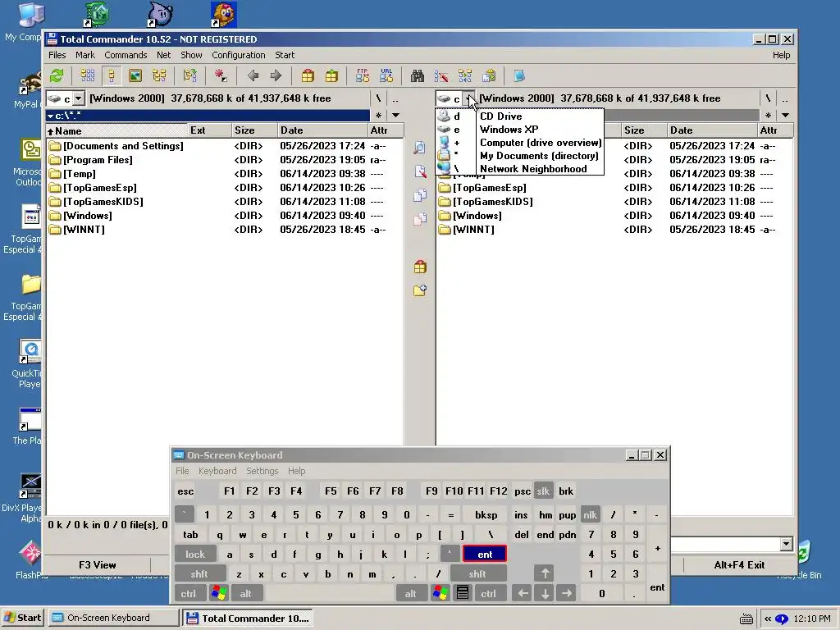Click the New Folder icon in middle bar

click(x=420, y=290)
